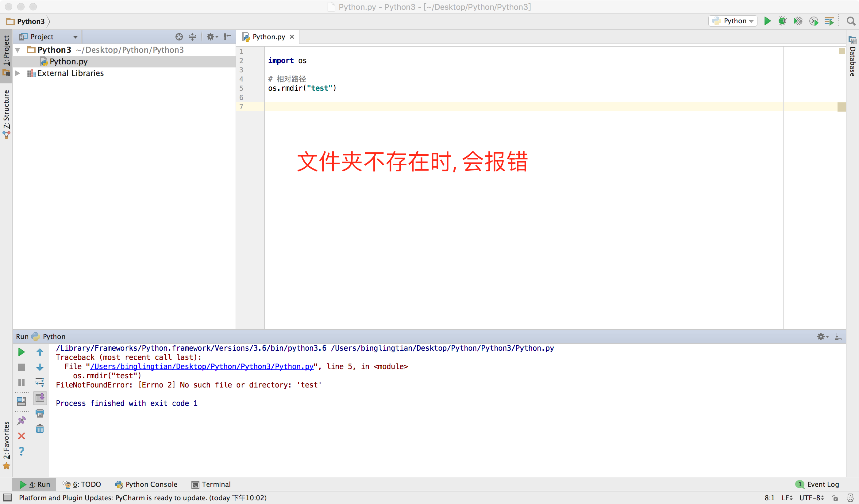Click the scroll from source crosshair icon

point(179,37)
